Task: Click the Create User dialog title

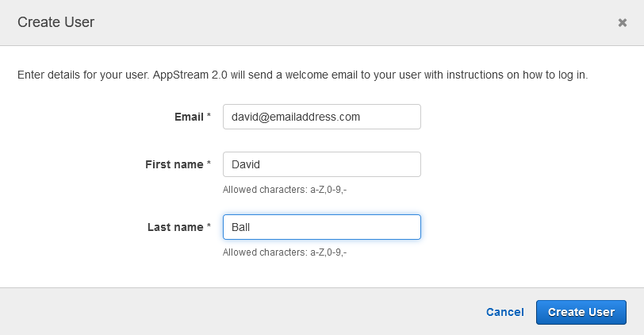Action: coord(56,22)
